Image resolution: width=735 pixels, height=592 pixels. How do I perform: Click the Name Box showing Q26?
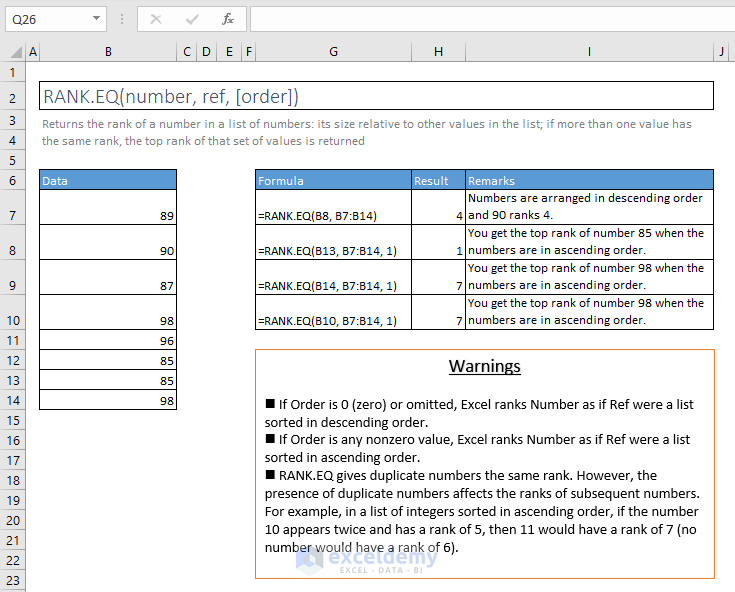pos(56,19)
